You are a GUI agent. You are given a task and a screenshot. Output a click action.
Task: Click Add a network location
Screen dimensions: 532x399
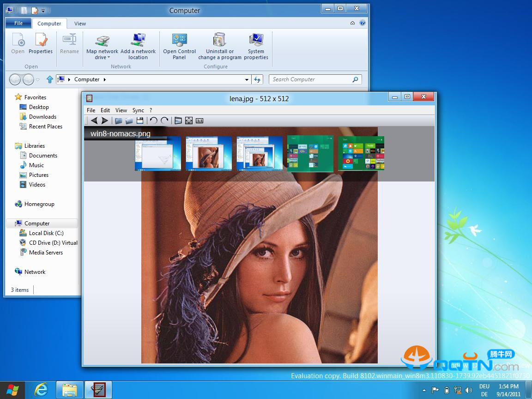coord(138,47)
